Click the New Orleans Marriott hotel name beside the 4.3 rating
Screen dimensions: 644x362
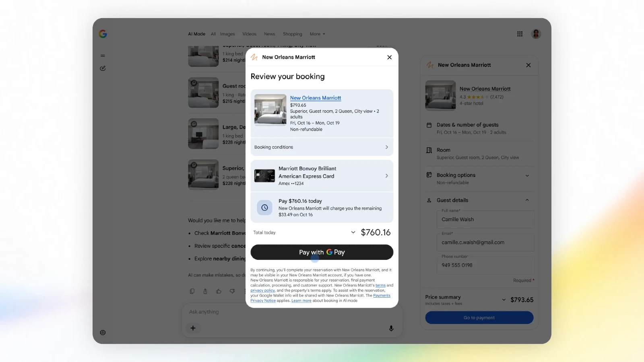point(485,89)
